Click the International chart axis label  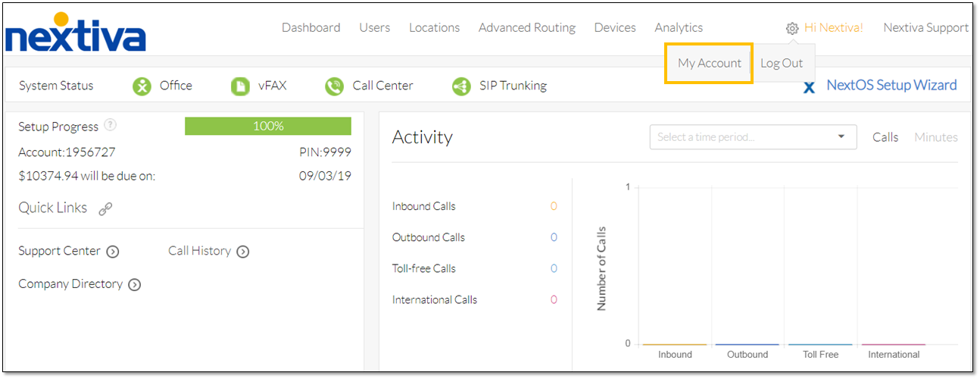tap(894, 355)
